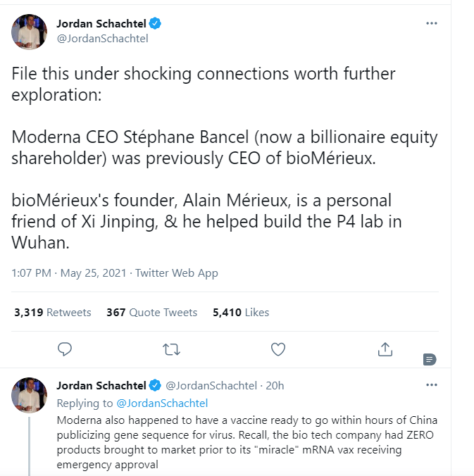The image size is (474, 476).
Task: View the 367 Quote Tweets list
Action: (x=151, y=312)
